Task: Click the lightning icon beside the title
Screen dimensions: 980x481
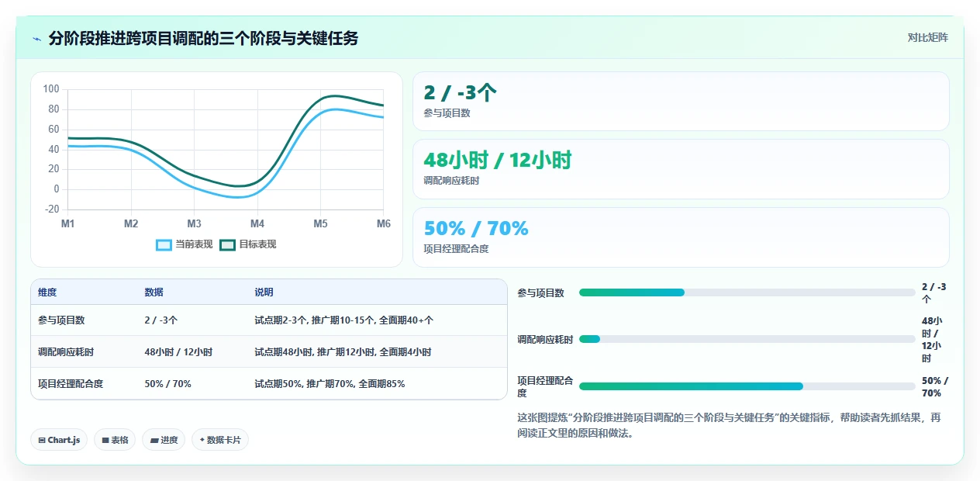Action: pyautogui.click(x=37, y=38)
